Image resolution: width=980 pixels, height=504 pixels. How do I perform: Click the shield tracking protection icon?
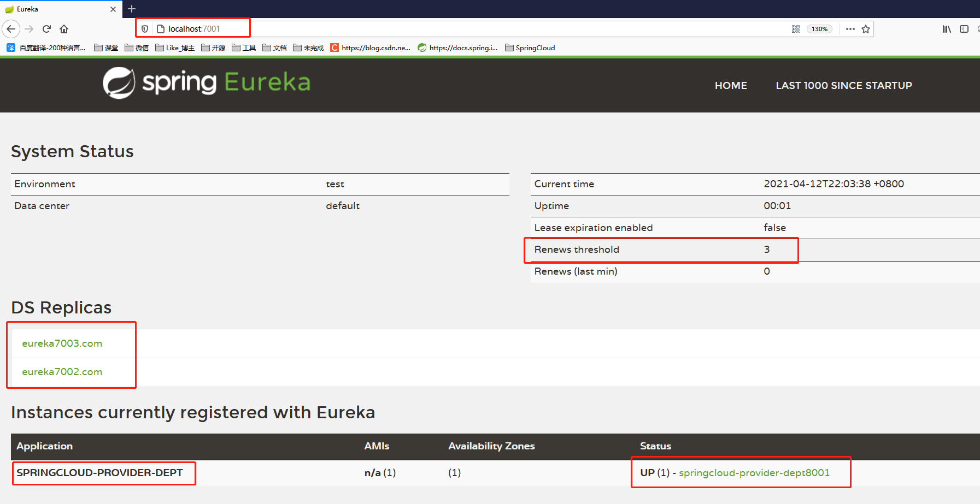[x=145, y=29]
